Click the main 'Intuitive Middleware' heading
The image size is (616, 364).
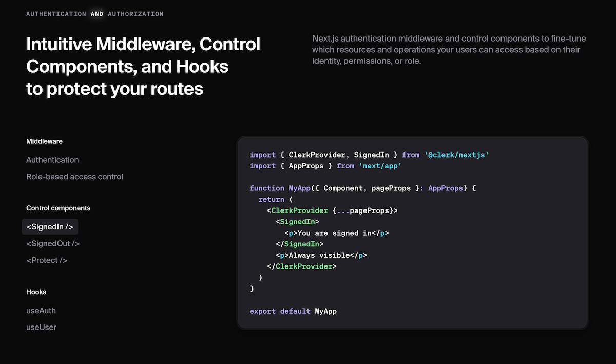click(x=143, y=67)
